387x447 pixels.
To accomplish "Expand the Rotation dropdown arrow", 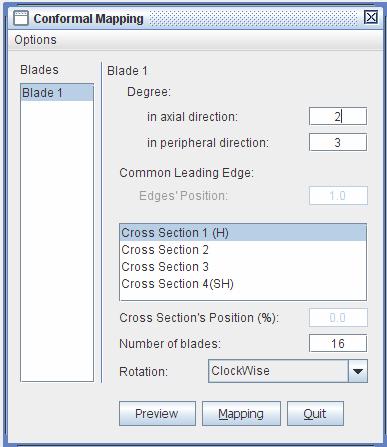I will coord(358,371).
